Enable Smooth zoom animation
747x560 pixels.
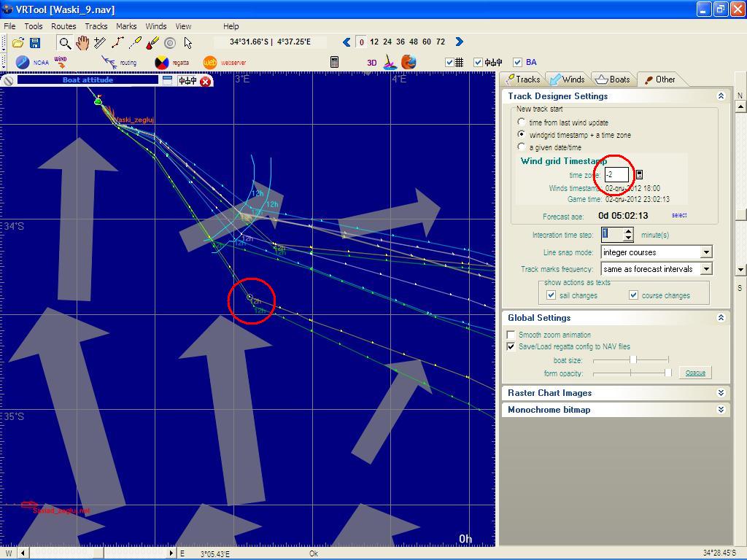(x=511, y=335)
